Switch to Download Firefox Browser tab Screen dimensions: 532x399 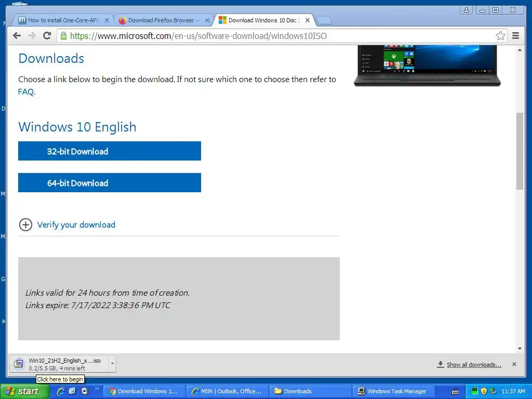click(x=162, y=20)
